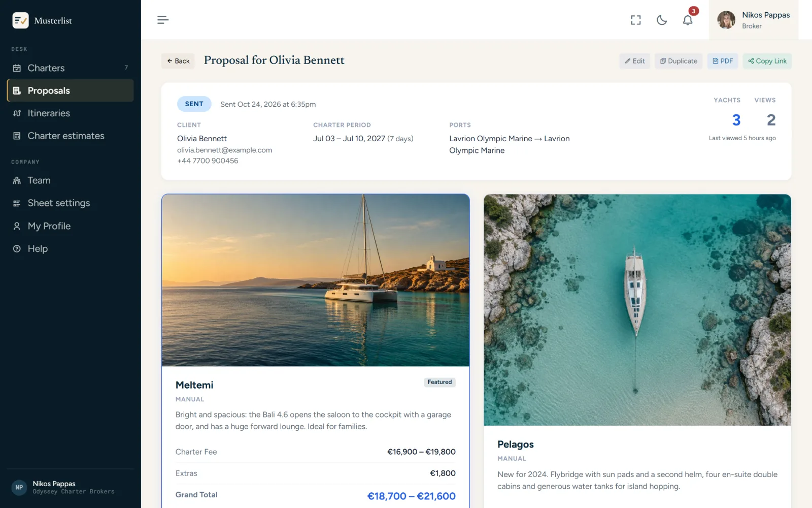Open Nikos Pappas user profile menu
812x508 pixels.
click(x=753, y=20)
